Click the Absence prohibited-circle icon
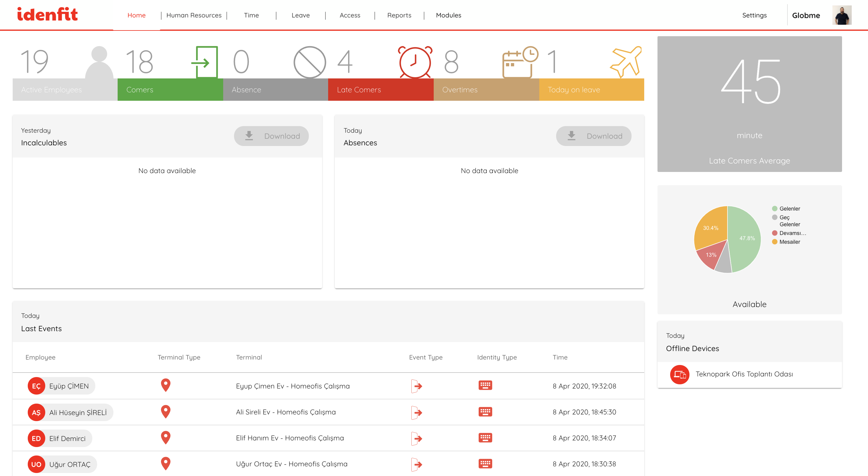868x476 pixels. (x=309, y=62)
